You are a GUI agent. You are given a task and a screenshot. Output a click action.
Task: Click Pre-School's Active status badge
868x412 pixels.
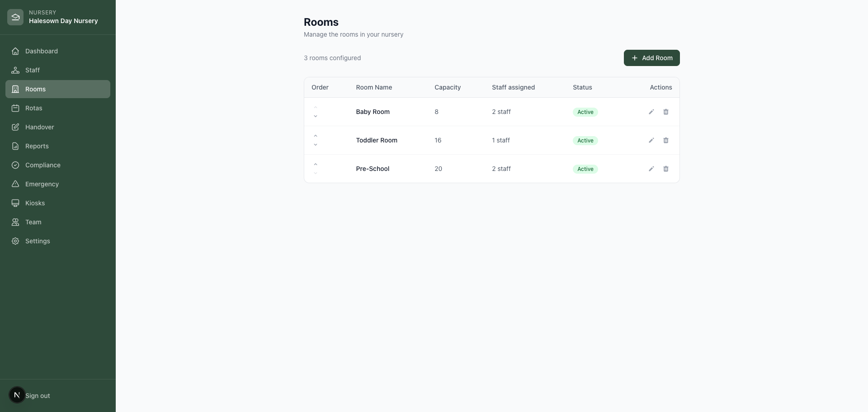585,169
